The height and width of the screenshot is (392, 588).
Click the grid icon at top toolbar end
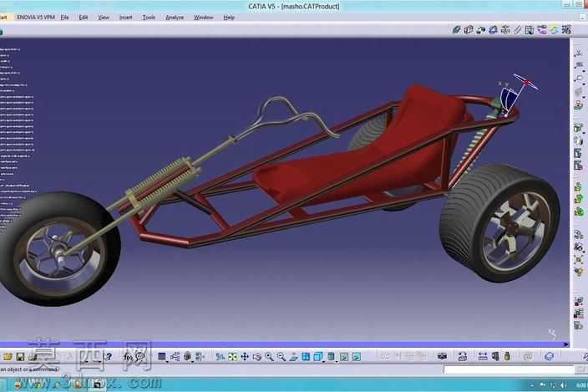(x=566, y=29)
